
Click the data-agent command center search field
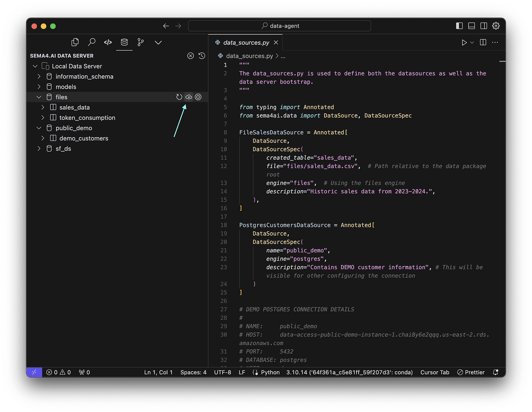coord(279,26)
